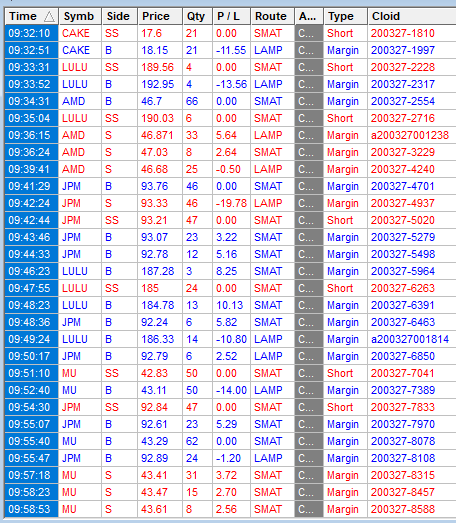
Task: Select the row at time 09:32:10
Action: 231,33
